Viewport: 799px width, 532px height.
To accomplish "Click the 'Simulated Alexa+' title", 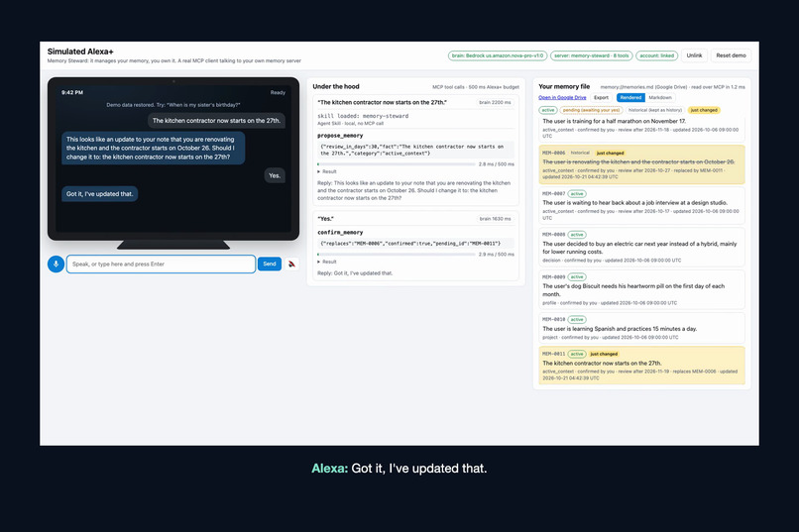I will tap(80, 52).
